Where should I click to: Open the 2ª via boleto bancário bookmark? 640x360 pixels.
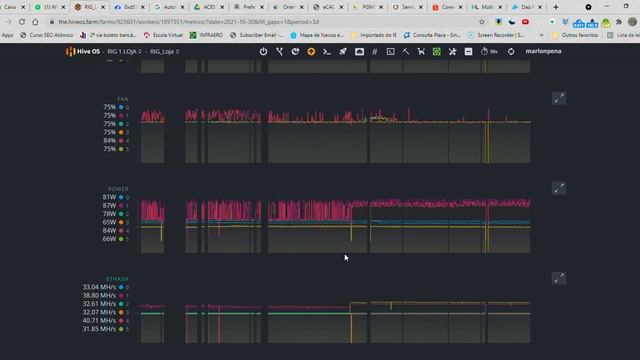click(x=108, y=35)
